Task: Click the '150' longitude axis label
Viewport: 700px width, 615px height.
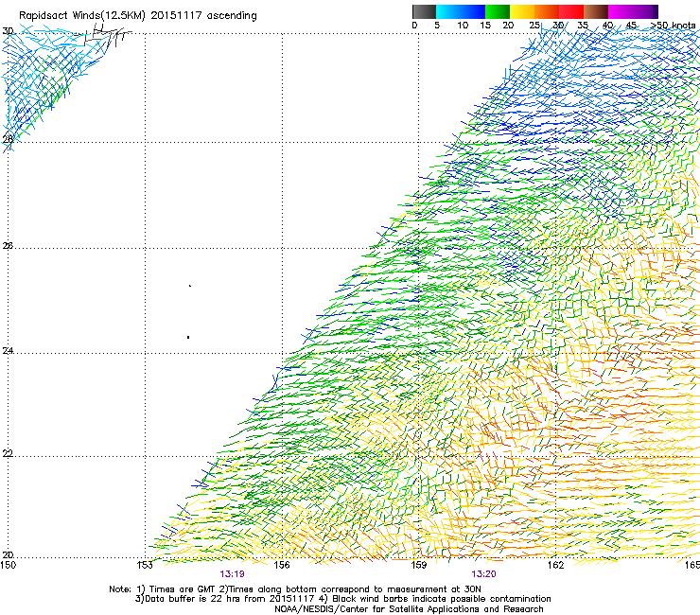Action: (8, 565)
